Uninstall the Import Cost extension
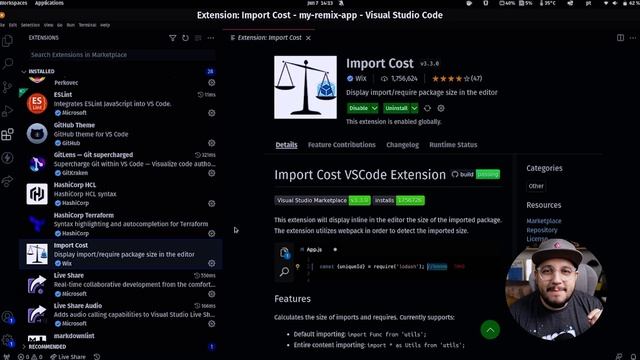 [396, 108]
